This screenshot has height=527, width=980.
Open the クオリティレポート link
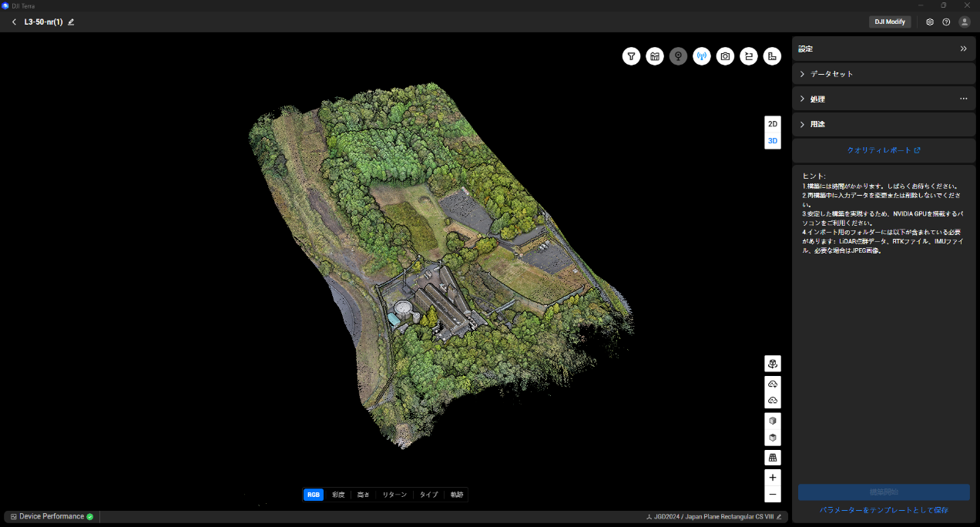(x=883, y=150)
